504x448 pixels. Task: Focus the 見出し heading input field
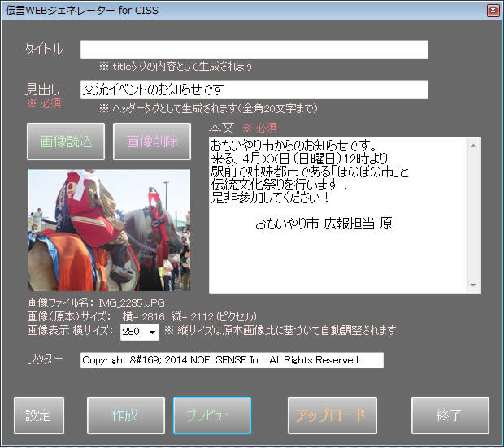pos(254,89)
